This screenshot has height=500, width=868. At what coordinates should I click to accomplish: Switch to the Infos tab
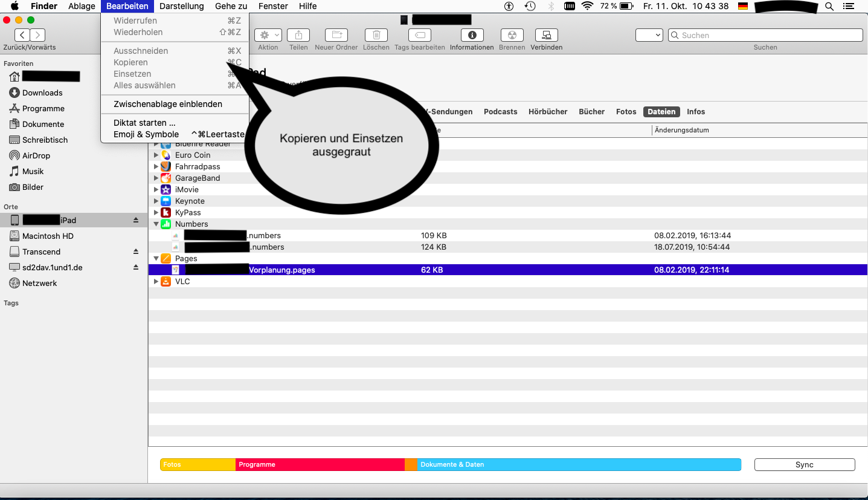696,111
